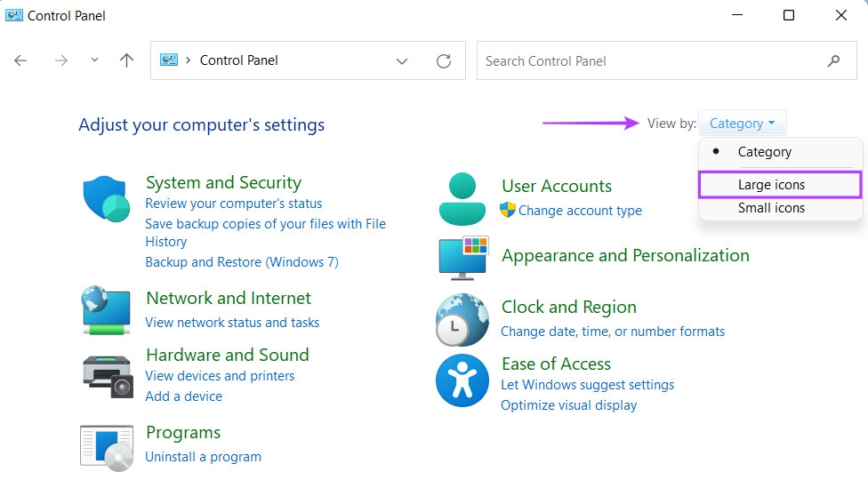Open Hardware and Sound category
Viewport: 868px width, 504px height.
pos(228,355)
